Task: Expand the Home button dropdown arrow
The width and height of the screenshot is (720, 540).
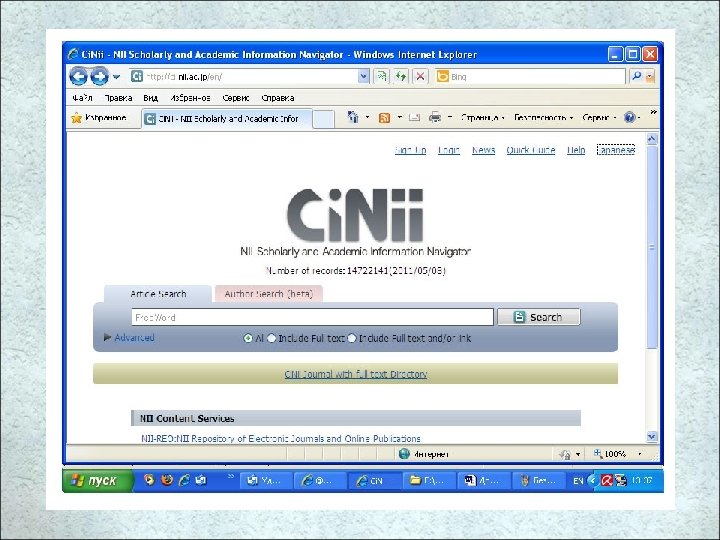Action: [367, 118]
